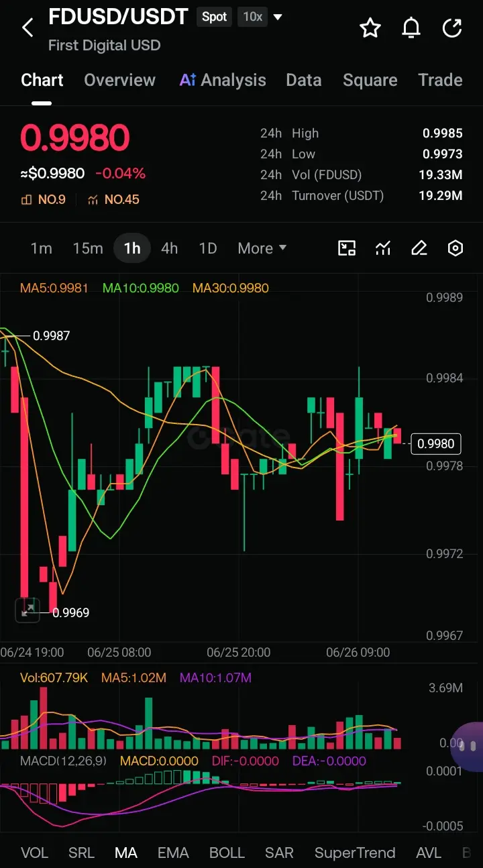
Task: Select the 1D timeframe
Action: point(208,248)
